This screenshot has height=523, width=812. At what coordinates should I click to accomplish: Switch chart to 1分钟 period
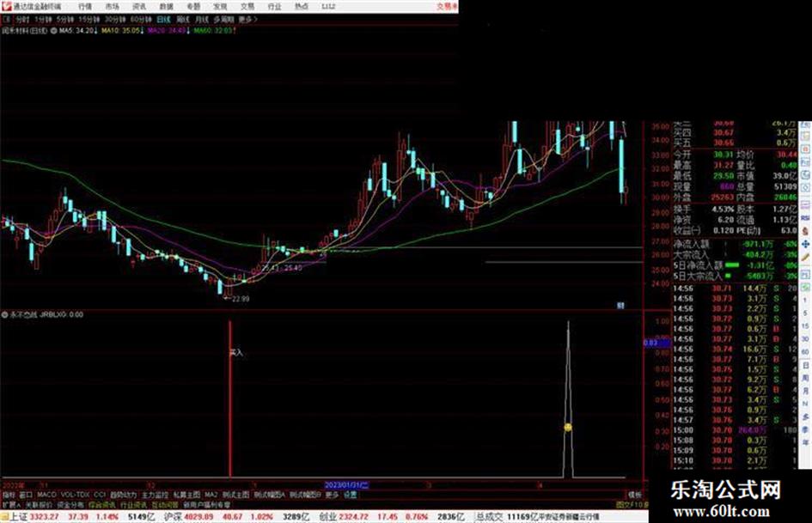coord(43,19)
